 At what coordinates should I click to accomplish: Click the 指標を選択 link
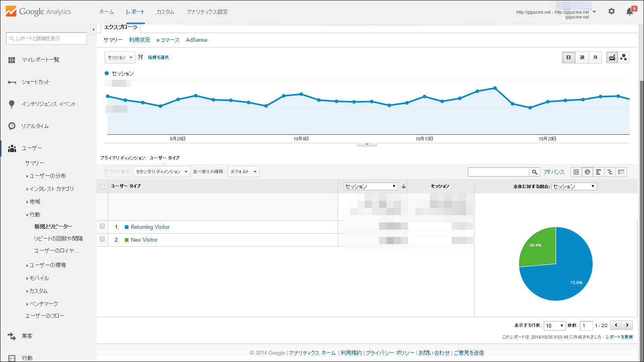tap(158, 58)
